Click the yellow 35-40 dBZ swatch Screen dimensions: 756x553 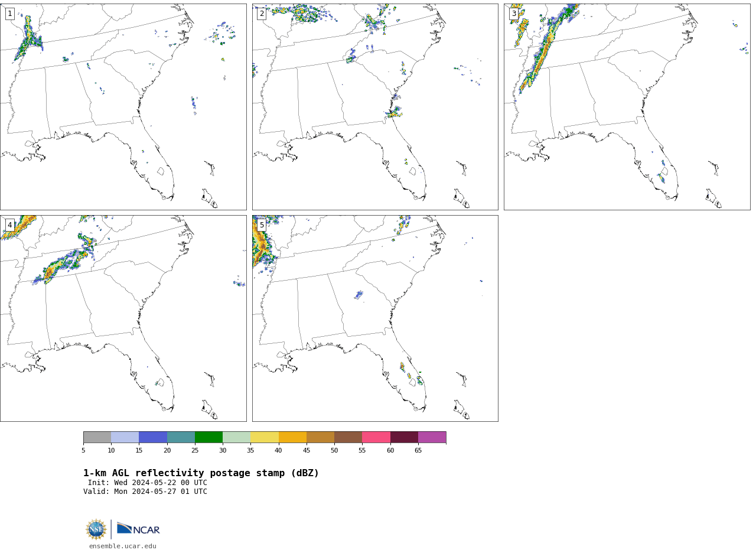click(x=265, y=437)
